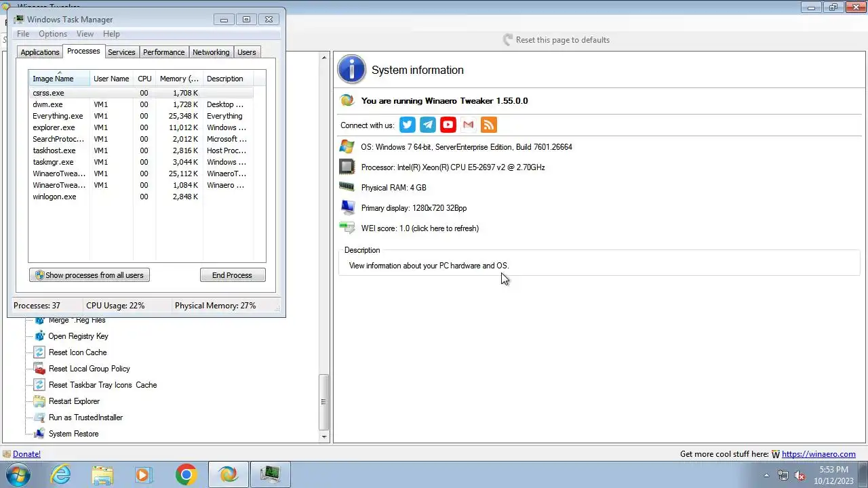Click the volume muted tray icon
868x488 pixels.
[x=799, y=475]
